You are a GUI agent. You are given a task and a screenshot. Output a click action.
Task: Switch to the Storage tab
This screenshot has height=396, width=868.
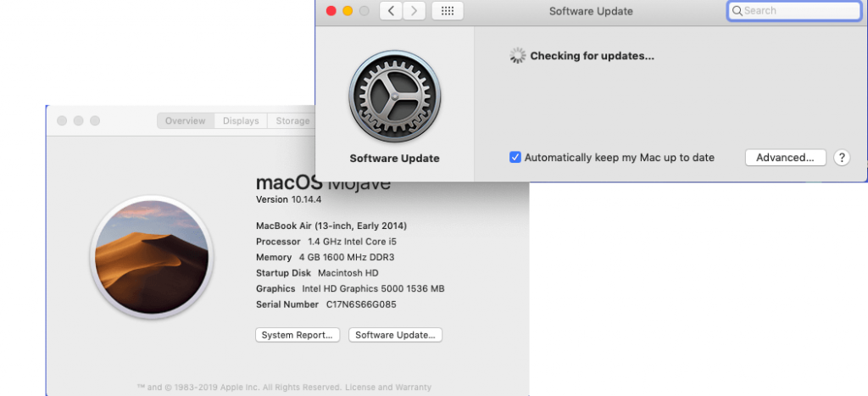pos(292,120)
